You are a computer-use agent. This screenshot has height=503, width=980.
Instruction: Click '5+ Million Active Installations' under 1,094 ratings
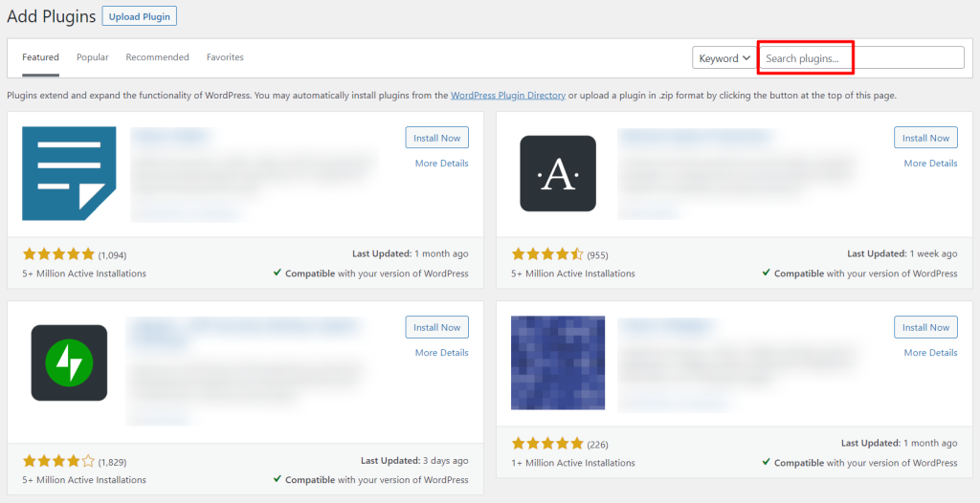[x=84, y=273]
